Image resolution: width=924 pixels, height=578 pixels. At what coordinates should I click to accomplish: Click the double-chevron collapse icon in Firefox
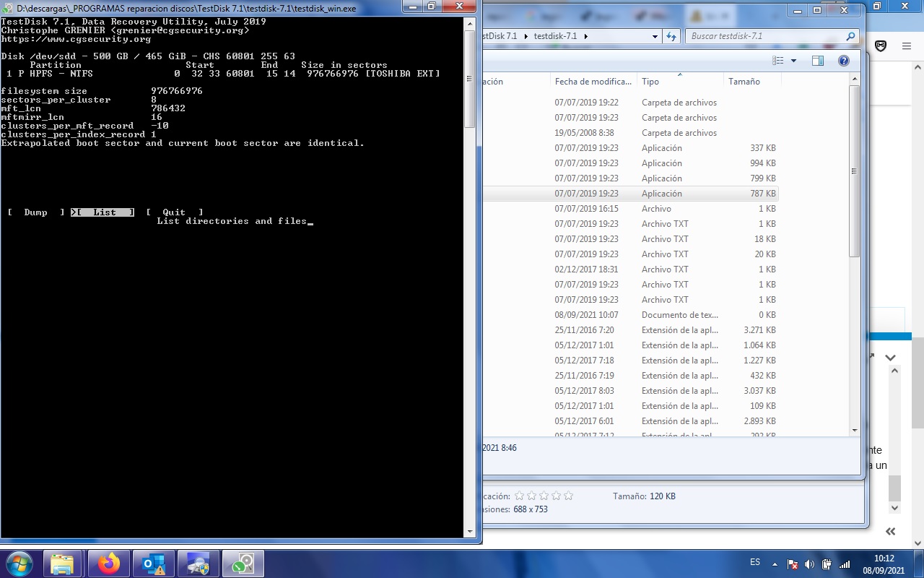[890, 531]
